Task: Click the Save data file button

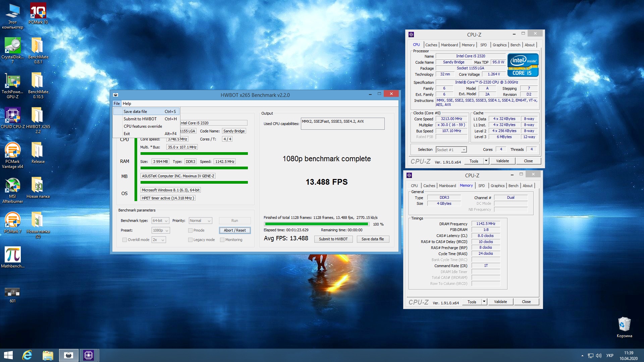Action: click(x=373, y=239)
